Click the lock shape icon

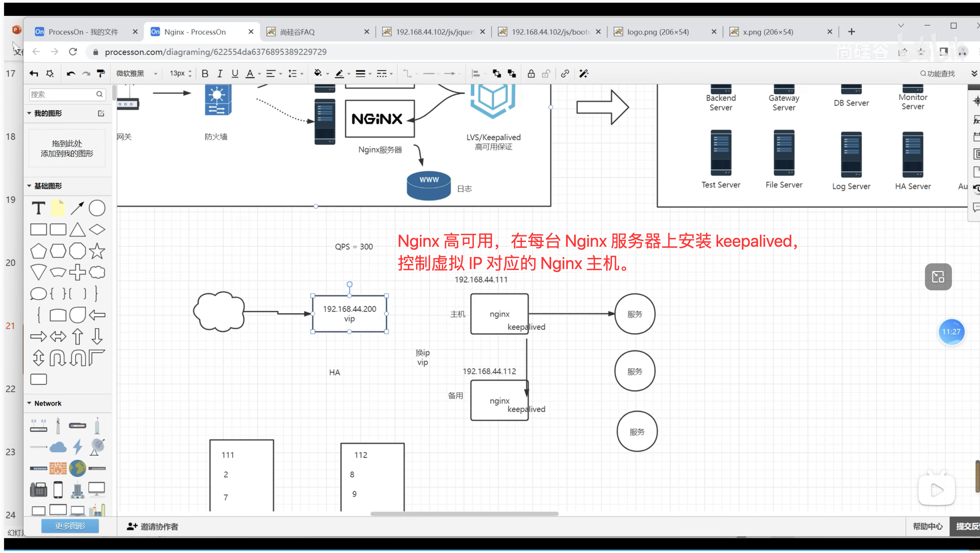click(x=531, y=74)
